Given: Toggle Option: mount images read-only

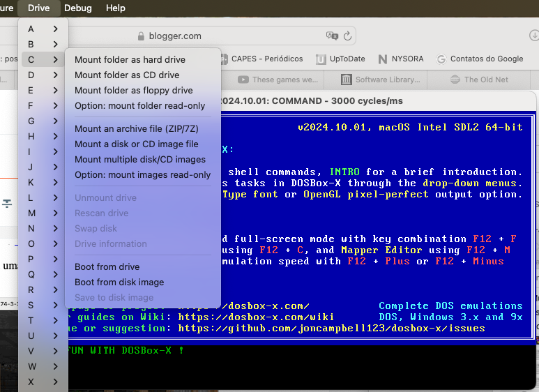Looking at the screenshot, I should [142, 175].
